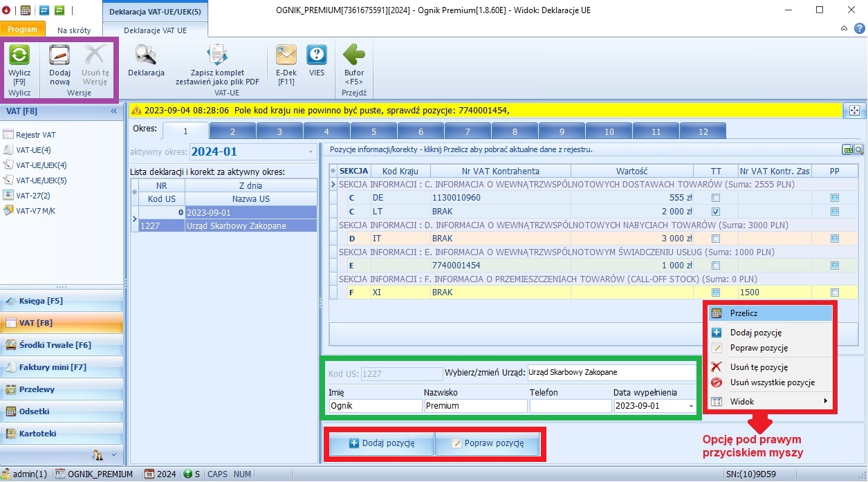Click the Popraw pozycję button
Image resolution: width=868 pixels, height=482 pixels.
click(x=488, y=443)
